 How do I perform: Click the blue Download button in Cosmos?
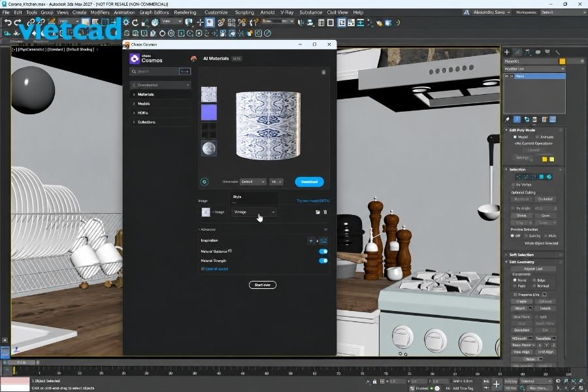(x=310, y=182)
